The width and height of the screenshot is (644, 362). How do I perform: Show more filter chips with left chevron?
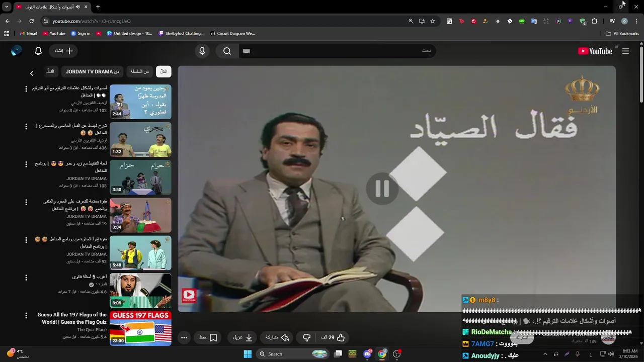(32, 73)
